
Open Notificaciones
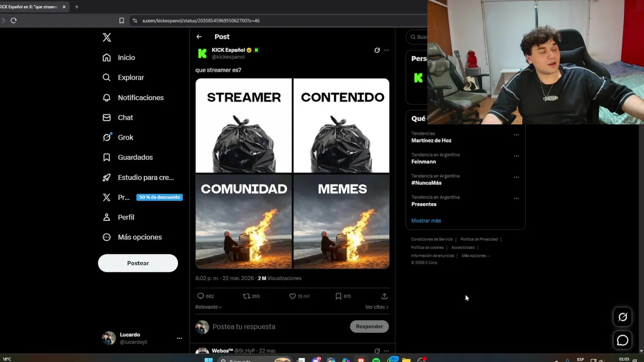tap(133, 98)
